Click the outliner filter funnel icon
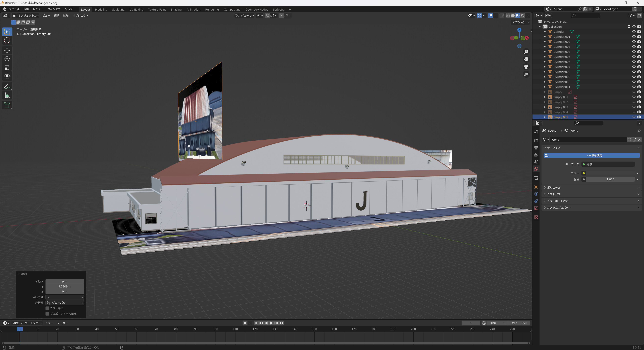Screen dimensions: 644x350 (630, 15)
